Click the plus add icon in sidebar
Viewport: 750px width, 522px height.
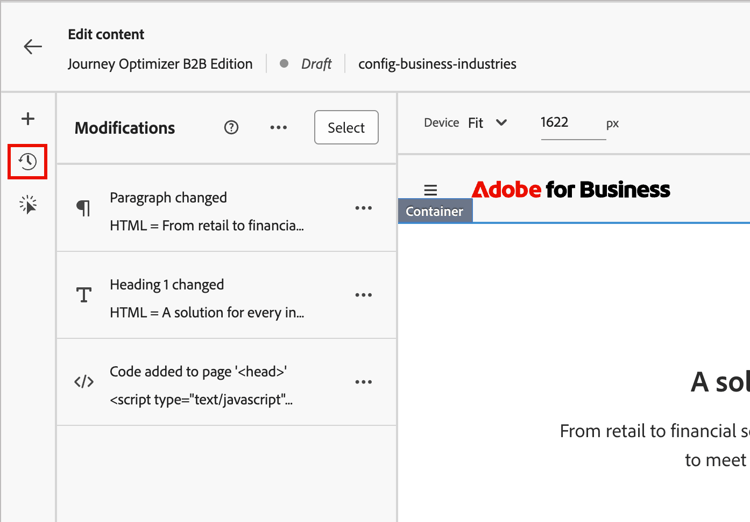28,119
